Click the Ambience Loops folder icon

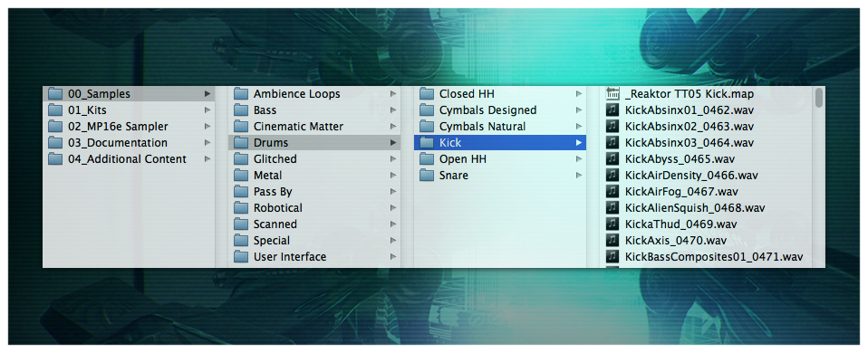241,94
